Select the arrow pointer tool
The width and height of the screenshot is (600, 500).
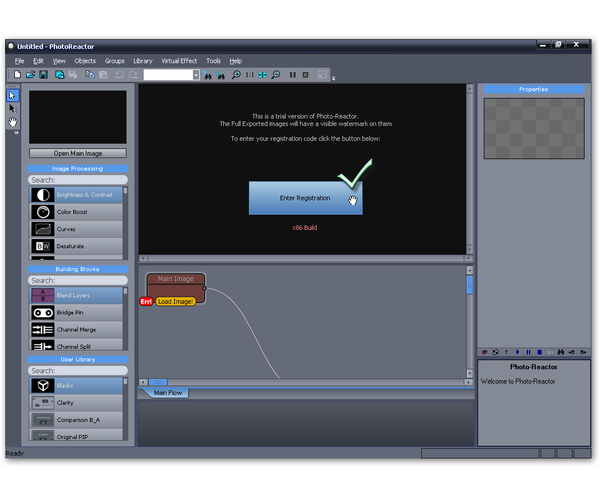click(12, 96)
